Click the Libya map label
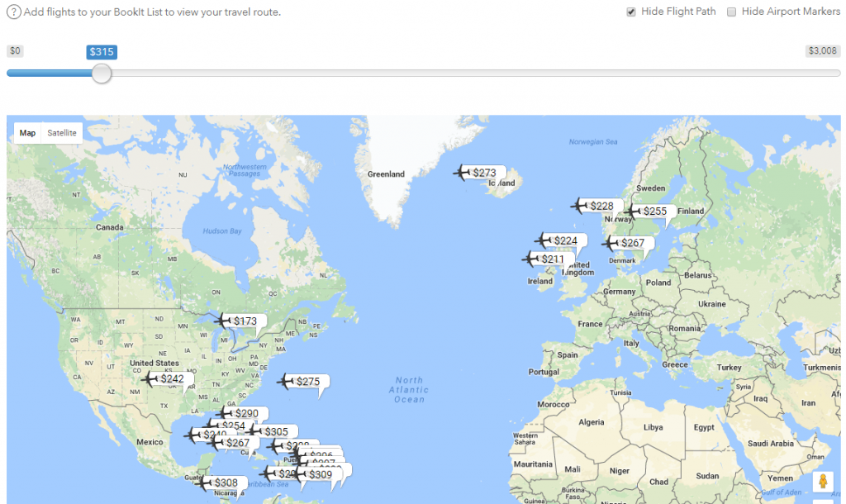Image resolution: width=846 pixels, height=504 pixels. click(653, 427)
